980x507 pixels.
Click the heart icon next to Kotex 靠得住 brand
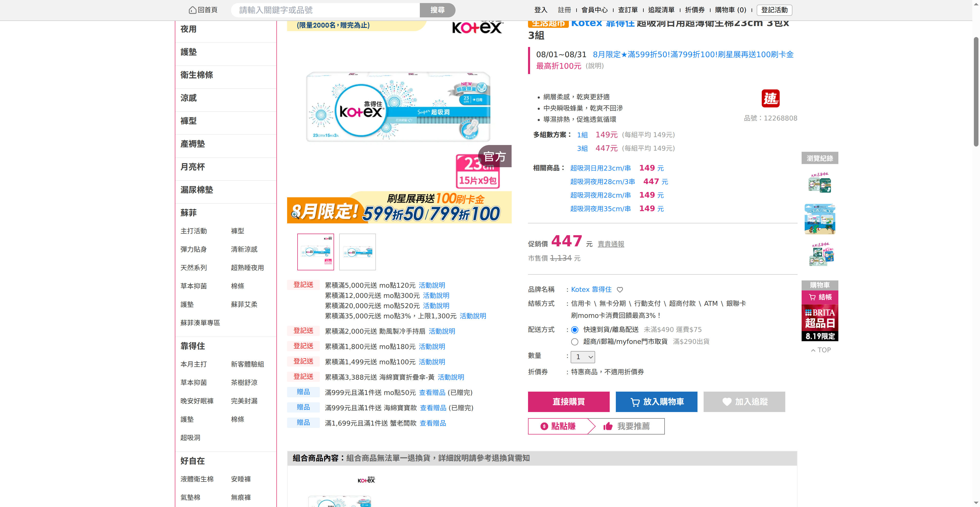(620, 290)
